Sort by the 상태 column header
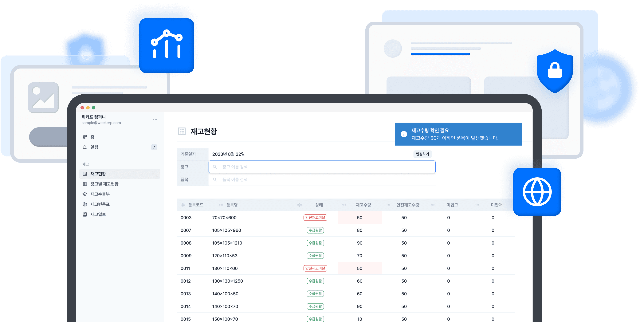Image resolution: width=644 pixels, height=322 pixels. tap(319, 205)
